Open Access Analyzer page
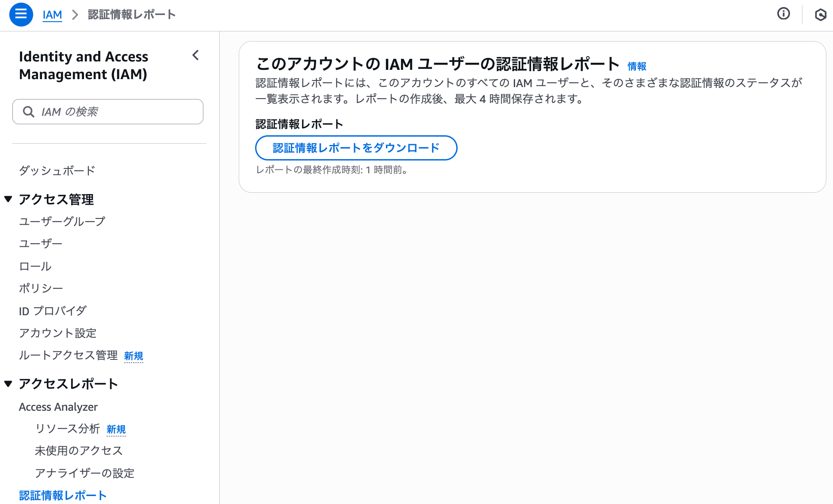 pyautogui.click(x=58, y=407)
